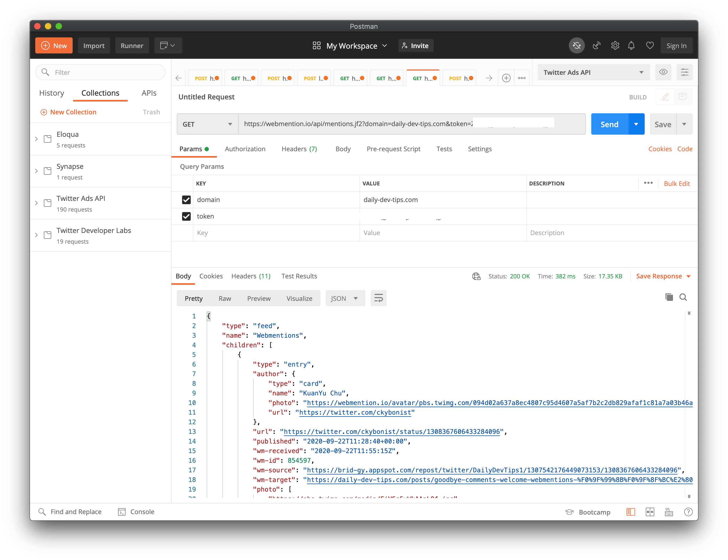Open the Send button dropdown arrow
Image resolution: width=728 pixels, height=560 pixels.
636,124
